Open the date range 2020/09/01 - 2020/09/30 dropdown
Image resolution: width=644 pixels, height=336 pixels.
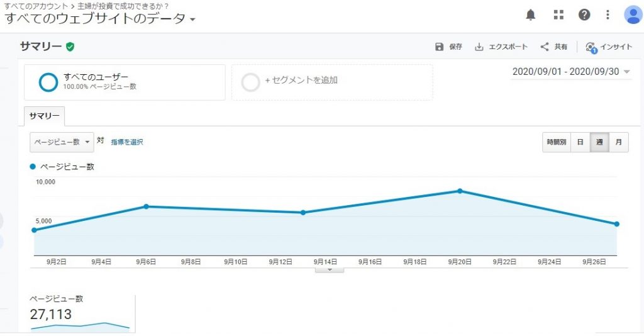571,72
